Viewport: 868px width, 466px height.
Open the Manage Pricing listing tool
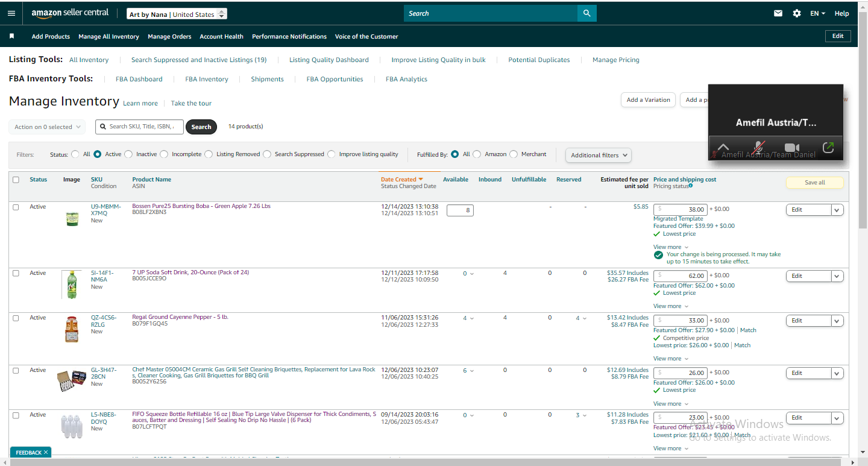click(616, 60)
